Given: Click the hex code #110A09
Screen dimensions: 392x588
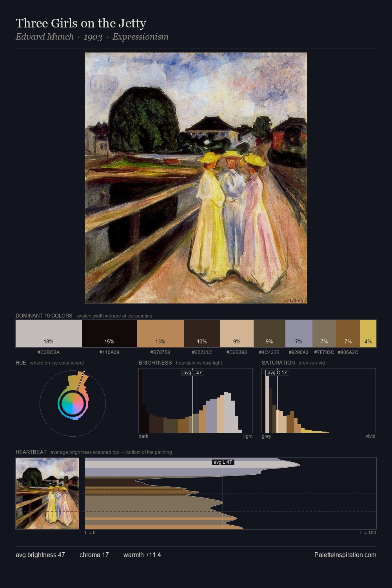Looking at the screenshot, I should (x=109, y=352).
